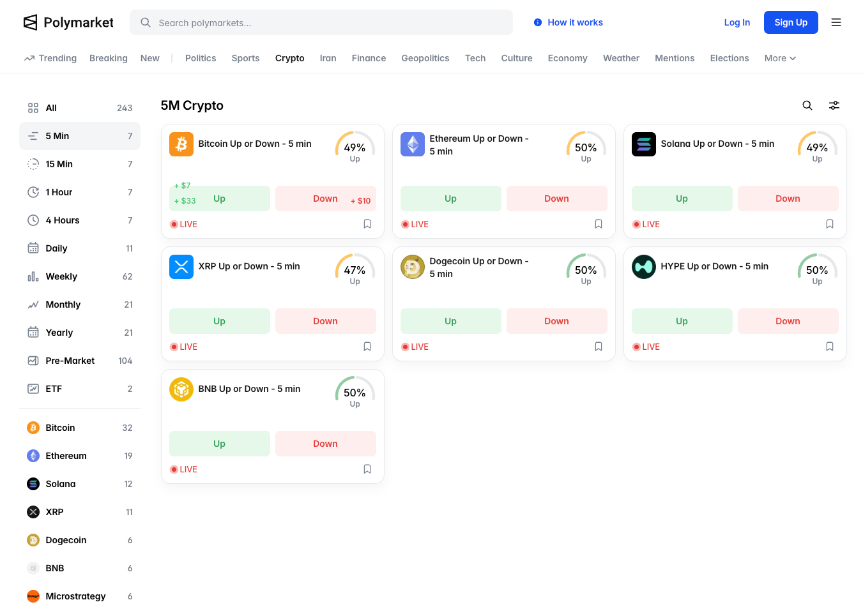
Task: Click the Log In link
Action: (737, 22)
